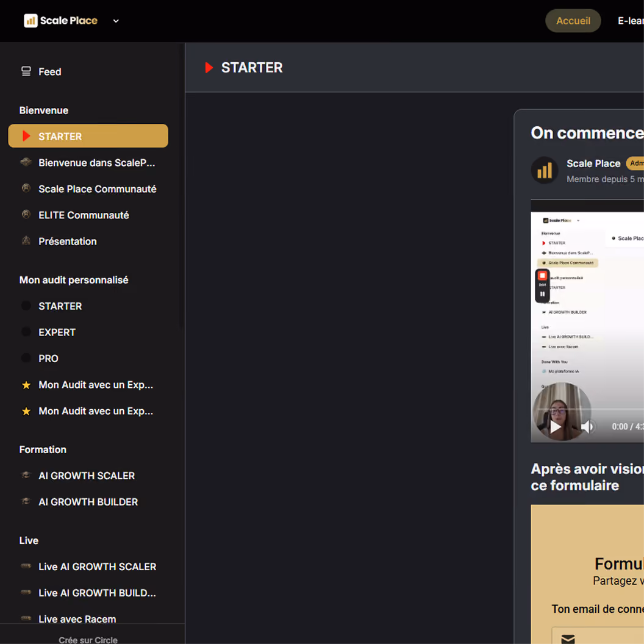Screen dimensions: 644x644
Task: Click the video preview thumbnail
Action: 587,321
